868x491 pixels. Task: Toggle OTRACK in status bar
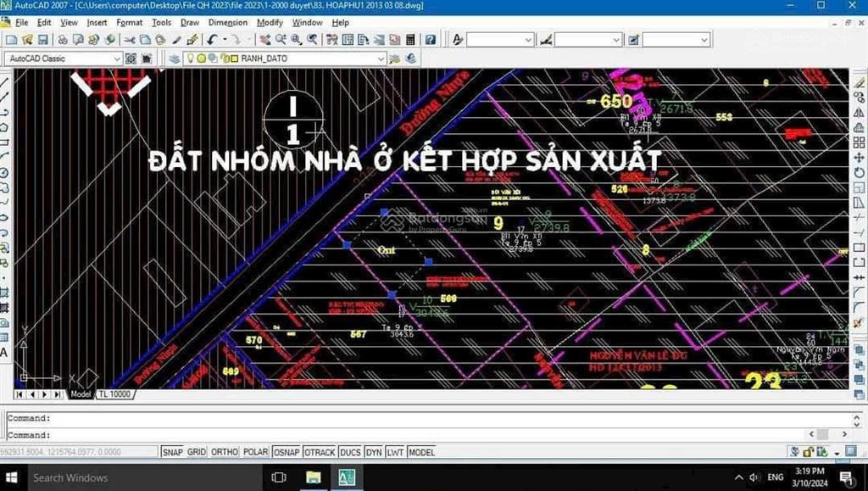(320, 452)
